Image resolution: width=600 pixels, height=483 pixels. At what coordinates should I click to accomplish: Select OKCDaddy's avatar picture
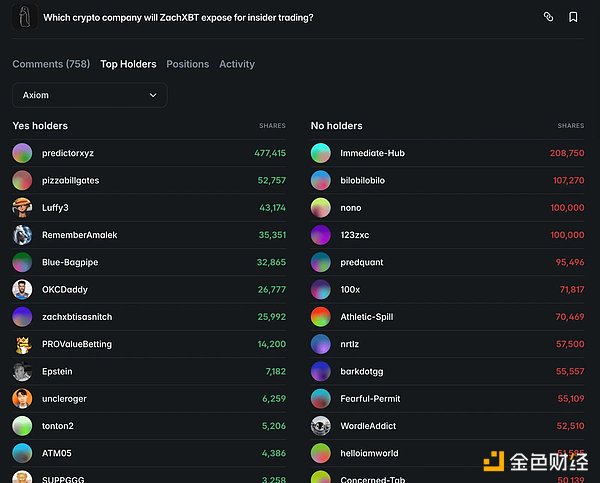click(22, 290)
